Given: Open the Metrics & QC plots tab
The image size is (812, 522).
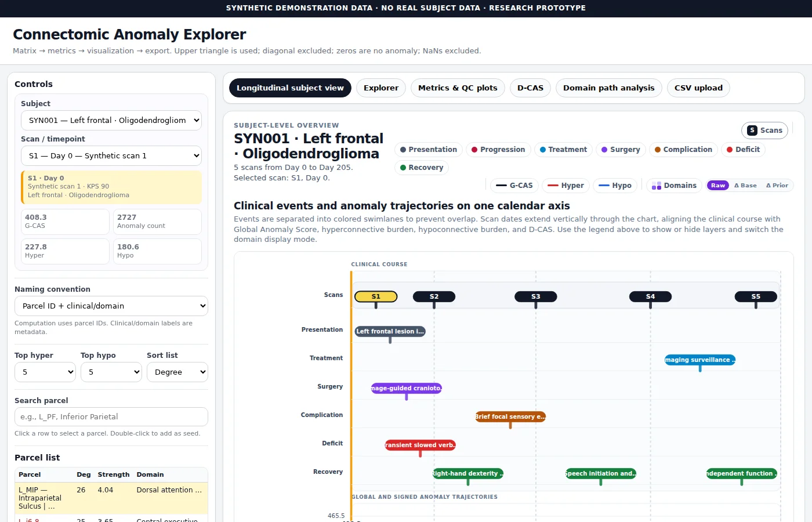Looking at the screenshot, I should (458, 88).
